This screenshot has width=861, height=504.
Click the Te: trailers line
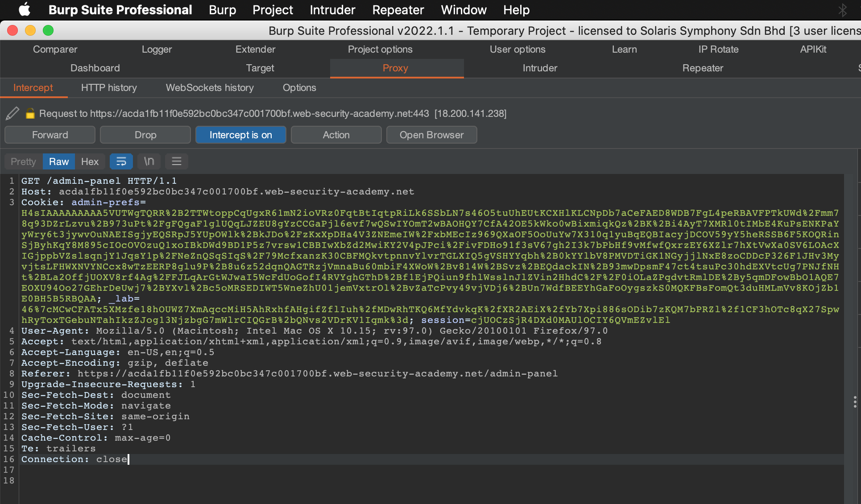58,448
